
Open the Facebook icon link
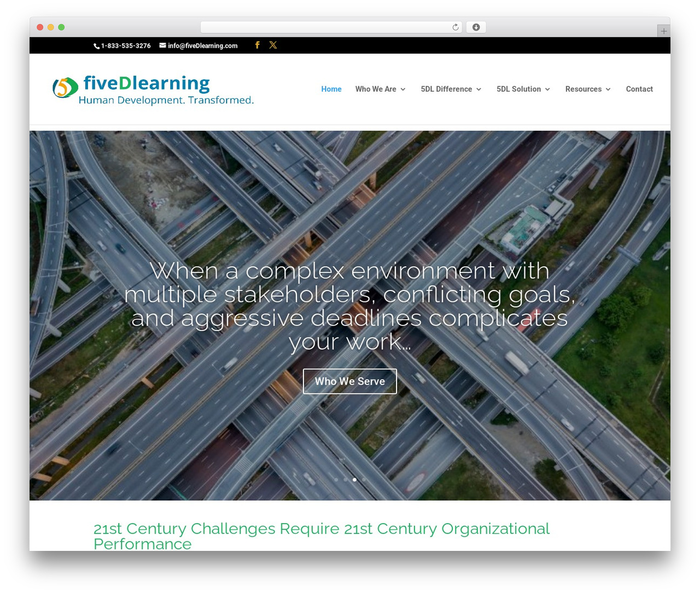pyautogui.click(x=257, y=45)
